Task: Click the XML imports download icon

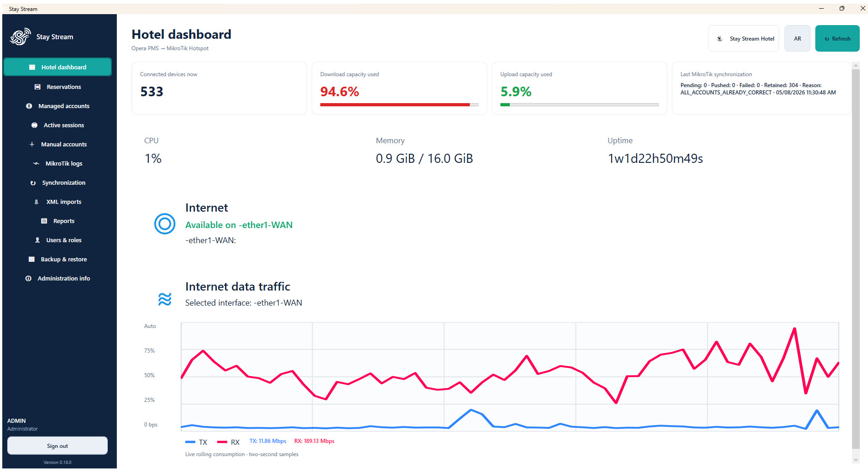Action: [37, 202]
